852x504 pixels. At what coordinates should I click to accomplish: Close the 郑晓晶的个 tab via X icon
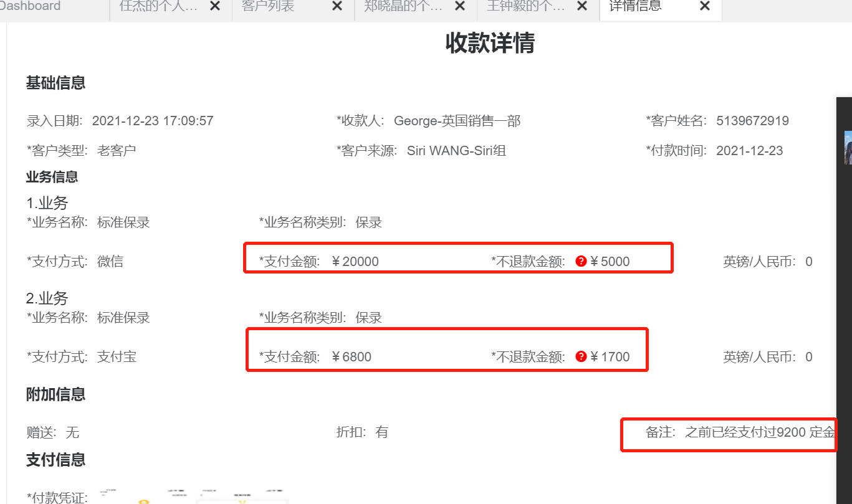[460, 6]
